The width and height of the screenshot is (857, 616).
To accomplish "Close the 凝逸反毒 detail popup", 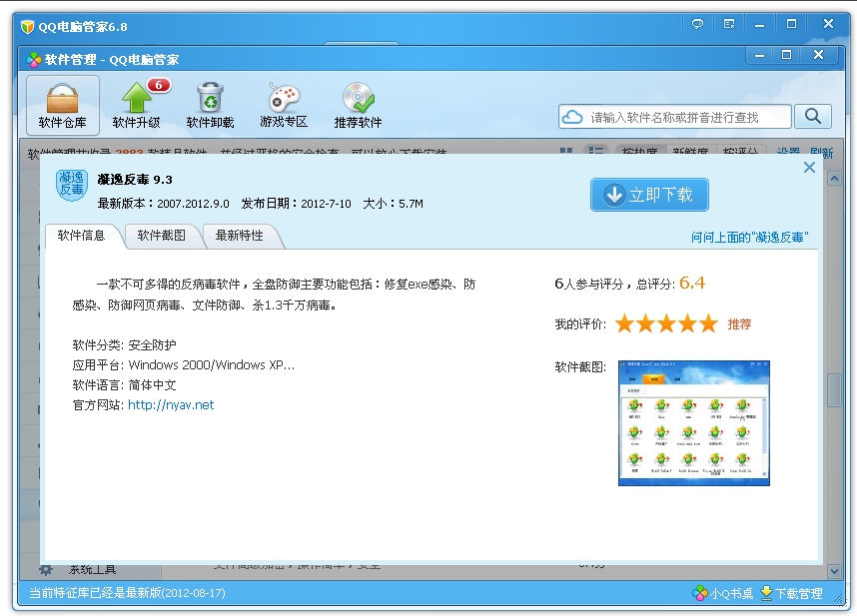I will pos(809,168).
